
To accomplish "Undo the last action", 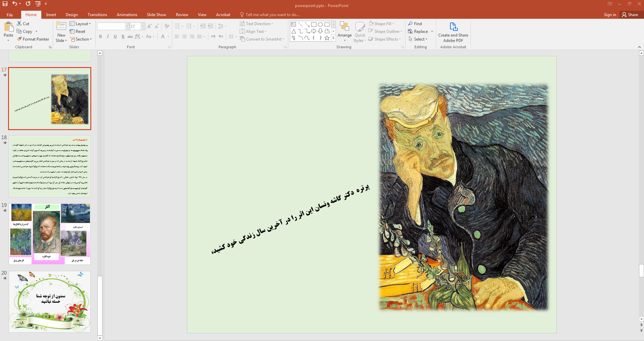I will (x=15, y=4).
